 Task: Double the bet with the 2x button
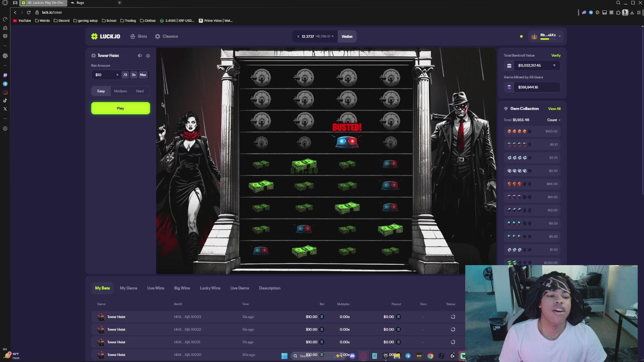[134, 75]
